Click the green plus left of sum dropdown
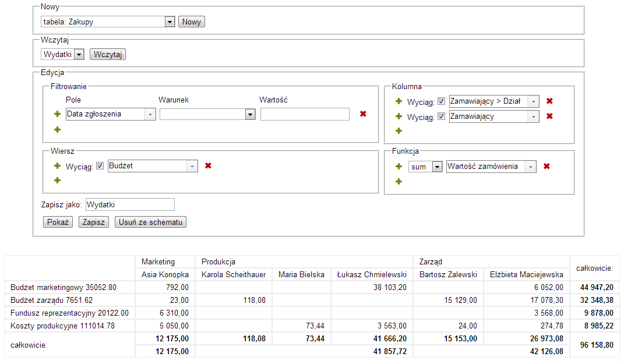This screenshot has width=624, height=364. 399,167
